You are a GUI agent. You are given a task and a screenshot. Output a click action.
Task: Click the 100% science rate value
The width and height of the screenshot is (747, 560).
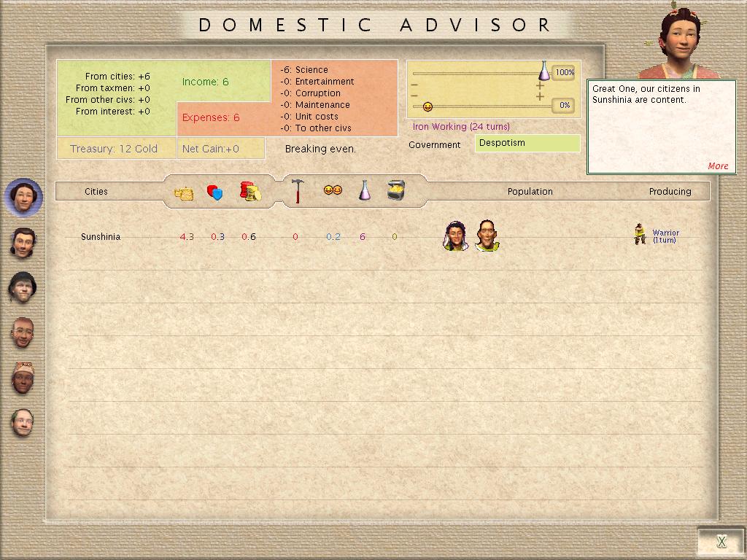[x=565, y=72]
